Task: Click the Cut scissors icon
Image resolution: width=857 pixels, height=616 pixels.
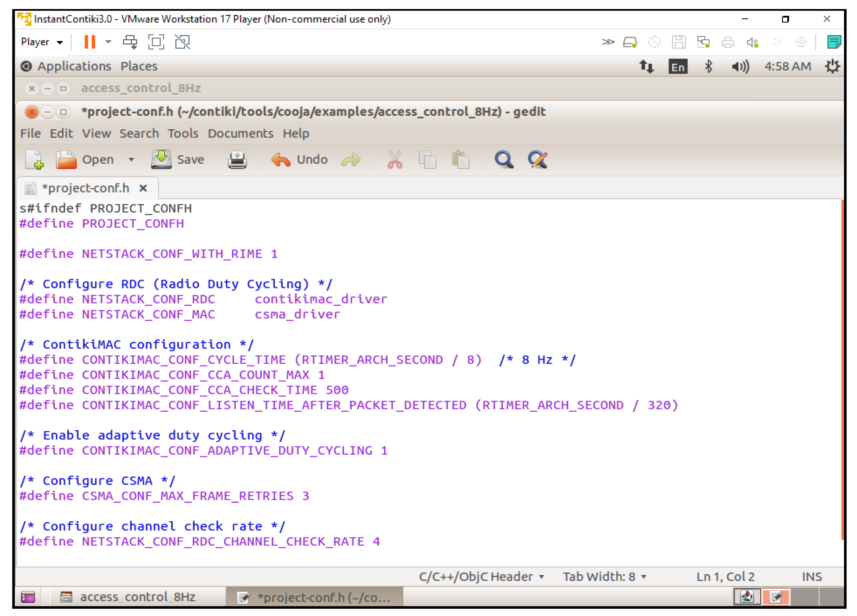Action: click(x=395, y=159)
